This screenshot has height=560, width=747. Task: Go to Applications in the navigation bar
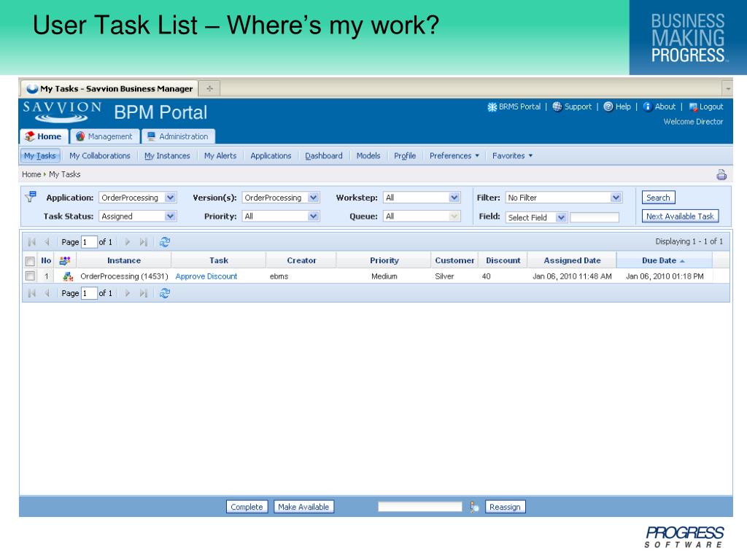click(271, 156)
